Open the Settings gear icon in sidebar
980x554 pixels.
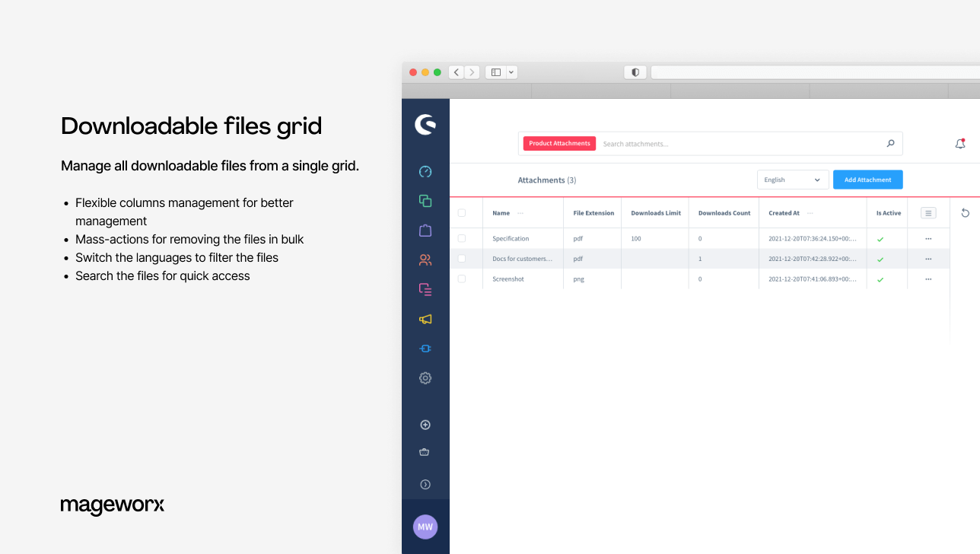[425, 378]
